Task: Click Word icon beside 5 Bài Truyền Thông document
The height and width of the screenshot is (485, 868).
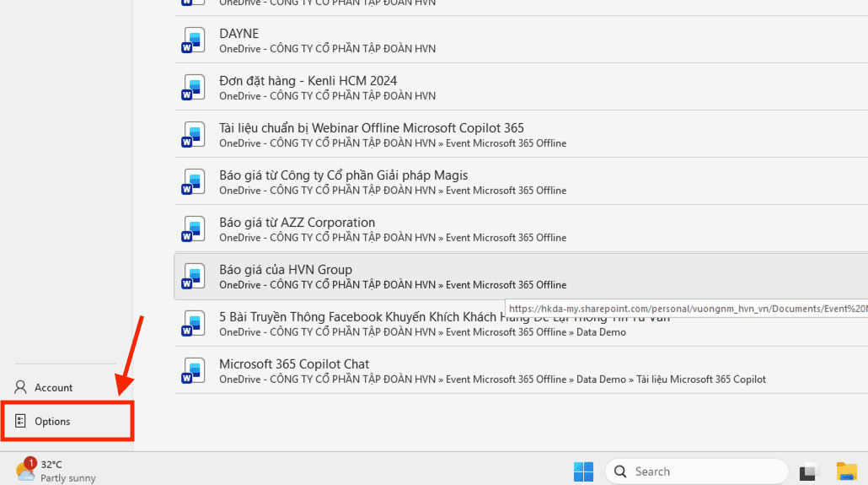Action: tap(193, 323)
